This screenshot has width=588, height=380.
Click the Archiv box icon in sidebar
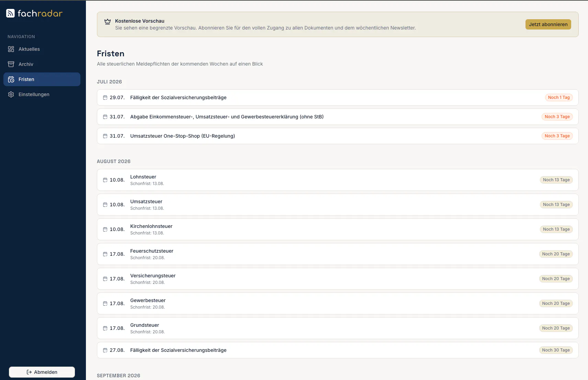pos(11,64)
